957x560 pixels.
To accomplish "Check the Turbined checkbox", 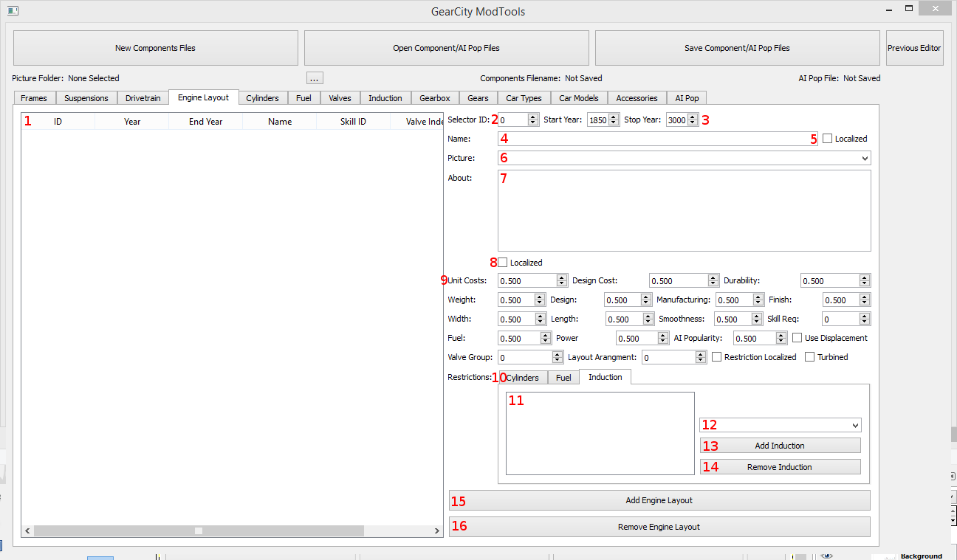I will tap(809, 357).
